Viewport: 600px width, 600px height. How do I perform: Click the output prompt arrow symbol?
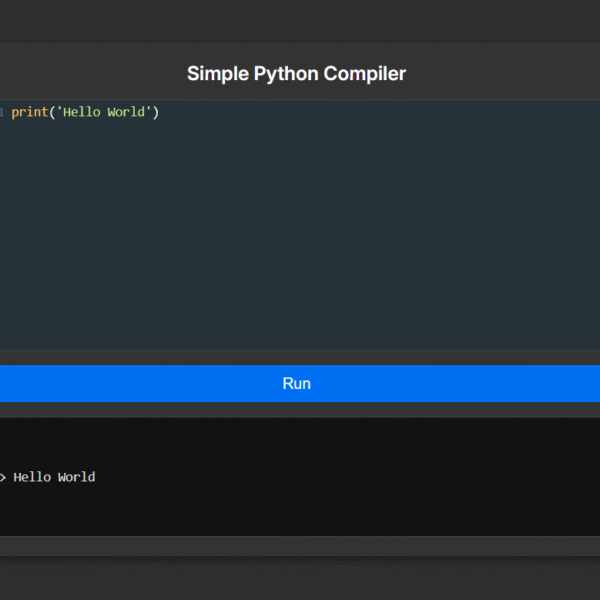point(3,478)
